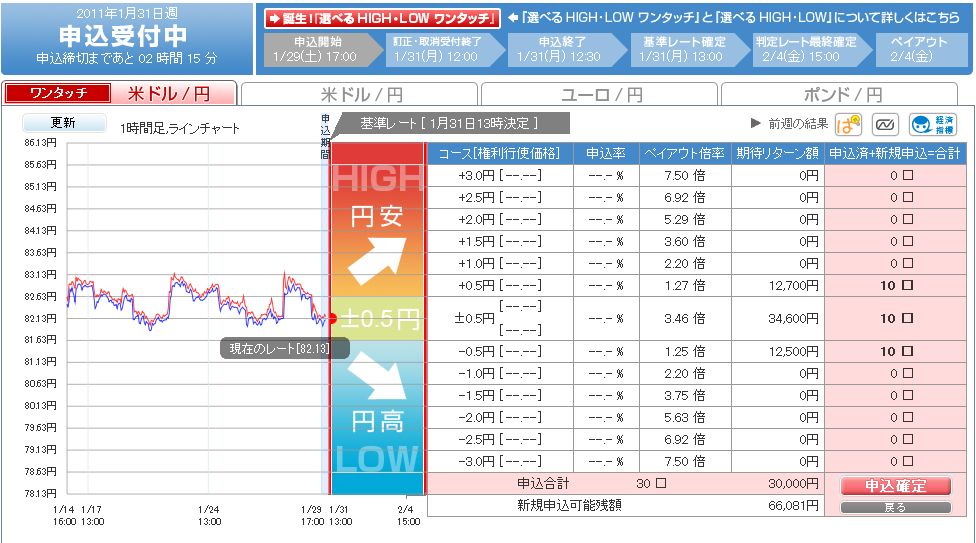This screenshot has width=976, height=543.
Task: Select the ±0.5円 course quantity box
Action: pos(906,318)
